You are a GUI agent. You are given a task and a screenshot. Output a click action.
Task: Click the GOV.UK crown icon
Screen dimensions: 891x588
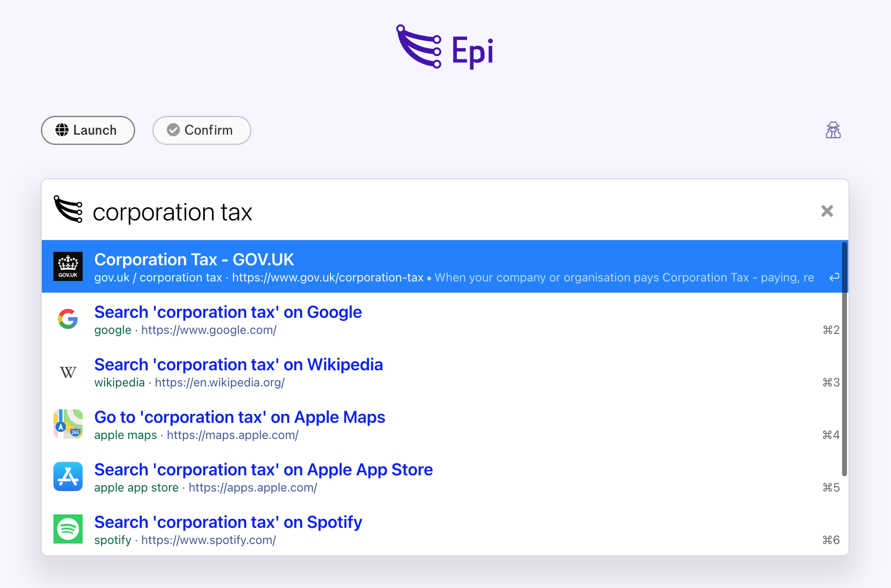(x=68, y=266)
